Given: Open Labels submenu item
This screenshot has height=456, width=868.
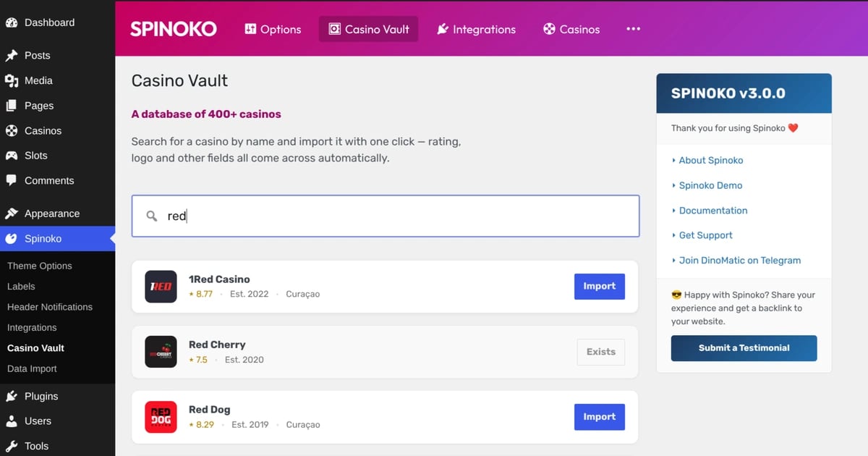Looking at the screenshot, I should click(x=21, y=287).
